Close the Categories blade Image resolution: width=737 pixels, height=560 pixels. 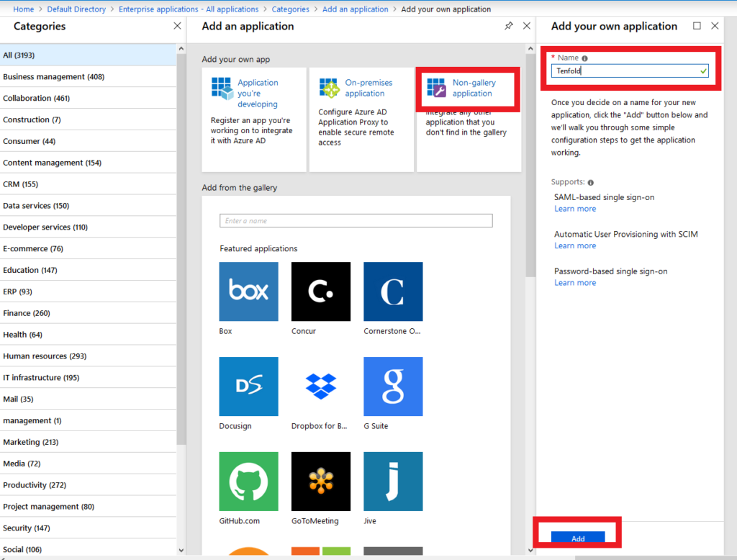pos(177,26)
